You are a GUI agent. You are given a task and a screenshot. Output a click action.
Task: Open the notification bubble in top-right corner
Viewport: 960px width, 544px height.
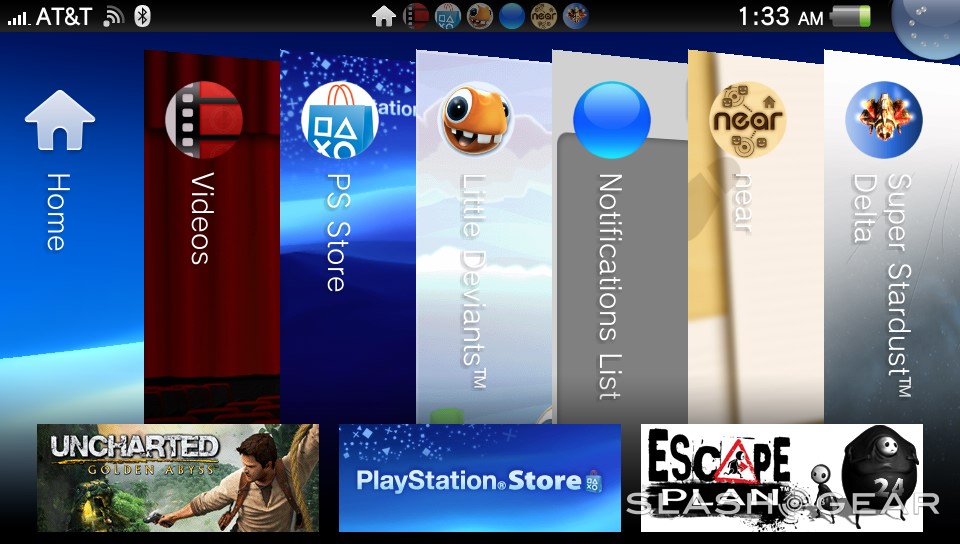[926, 26]
